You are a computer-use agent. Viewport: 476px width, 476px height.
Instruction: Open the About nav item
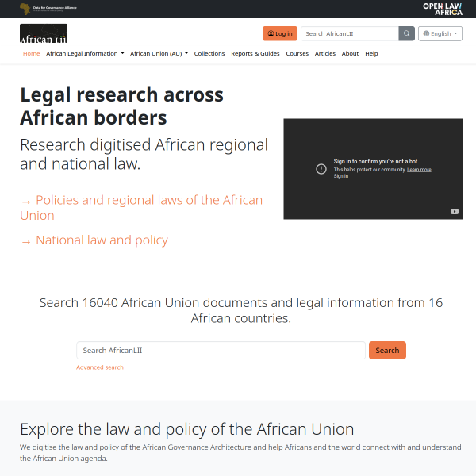point(351,54)
